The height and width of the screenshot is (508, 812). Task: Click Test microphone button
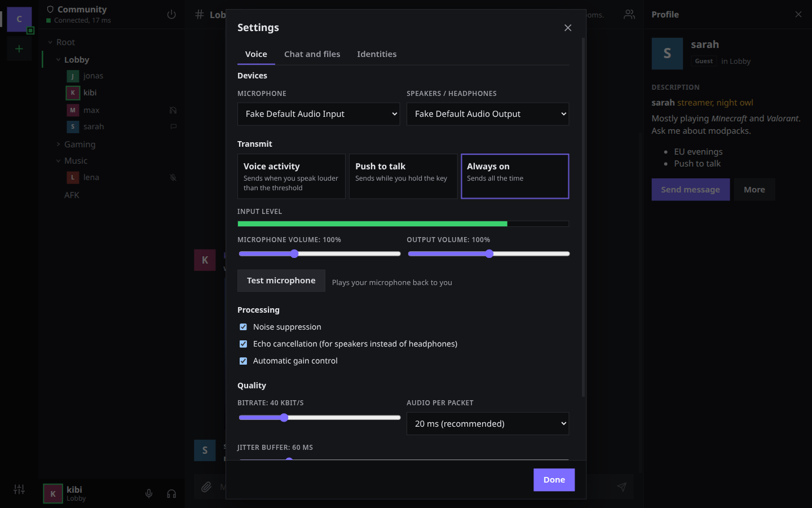[281, 281]
